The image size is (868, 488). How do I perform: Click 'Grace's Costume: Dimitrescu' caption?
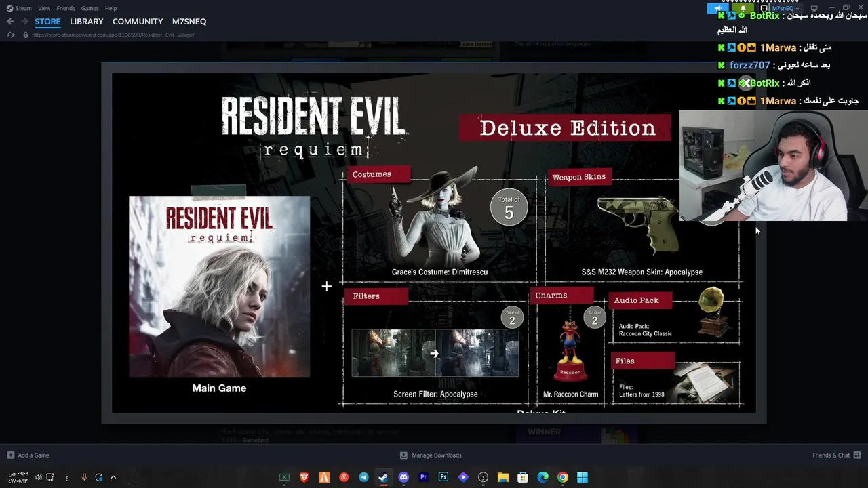click(x=439, y=272)
